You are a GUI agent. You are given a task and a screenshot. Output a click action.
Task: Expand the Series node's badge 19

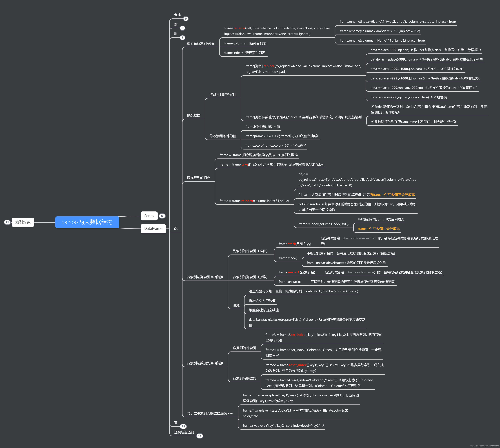[x=162, y=216]
